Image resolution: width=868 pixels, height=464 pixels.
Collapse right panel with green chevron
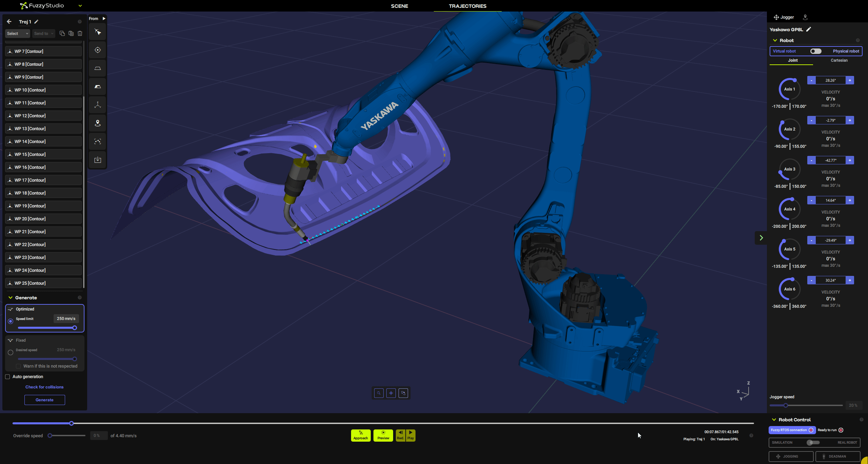click(x=761, y=238)
